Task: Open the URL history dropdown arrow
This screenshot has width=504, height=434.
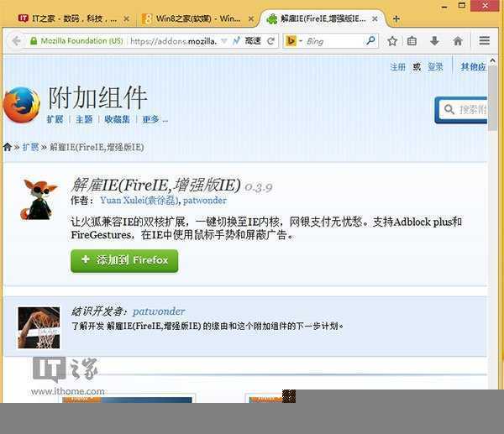Action: coord(224,41)
